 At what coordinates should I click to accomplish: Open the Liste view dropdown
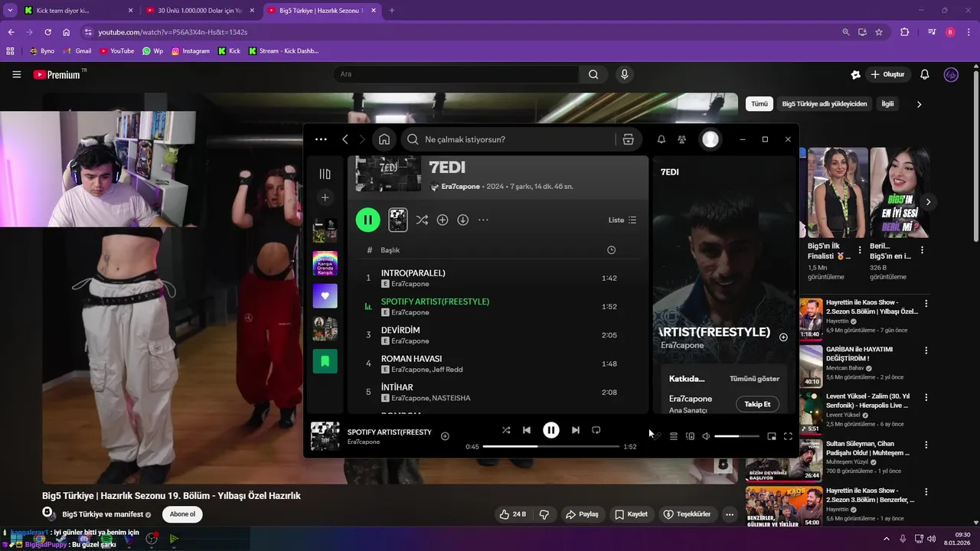[622, 220]
